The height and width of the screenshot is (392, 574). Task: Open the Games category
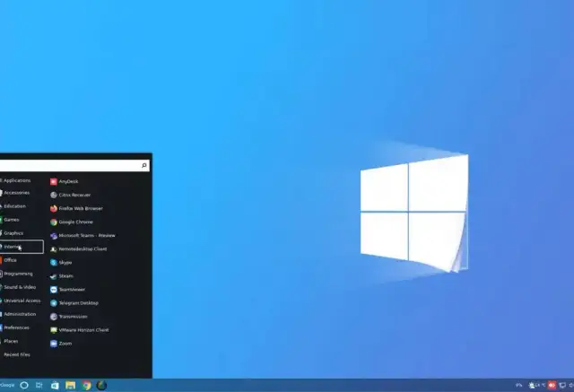pos(10,220)
